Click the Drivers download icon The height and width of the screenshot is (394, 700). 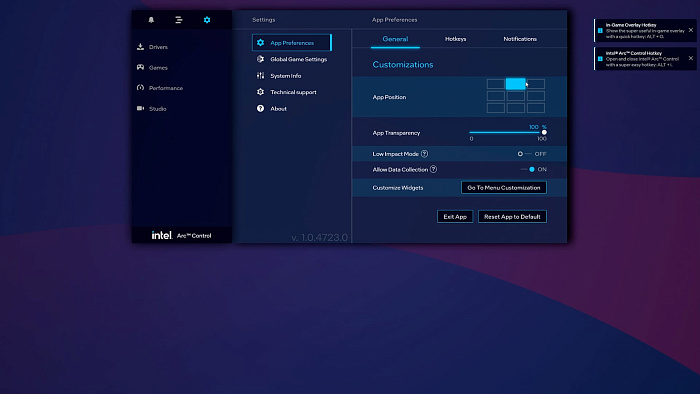tap(140, 46)
